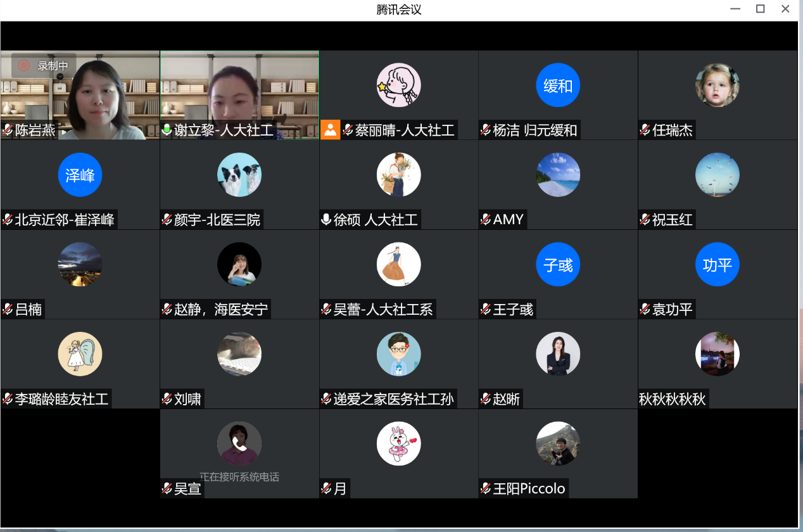Select the dog photo avatar of 颜宇-北医三院
This screenshot has height=532, width=803.
coord(239,175)
